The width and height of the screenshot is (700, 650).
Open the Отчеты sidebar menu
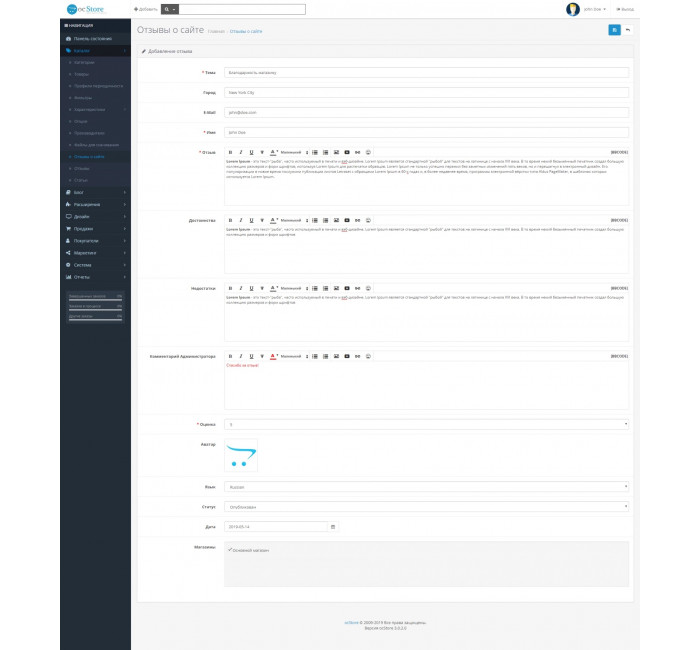(x=96, y=277)
